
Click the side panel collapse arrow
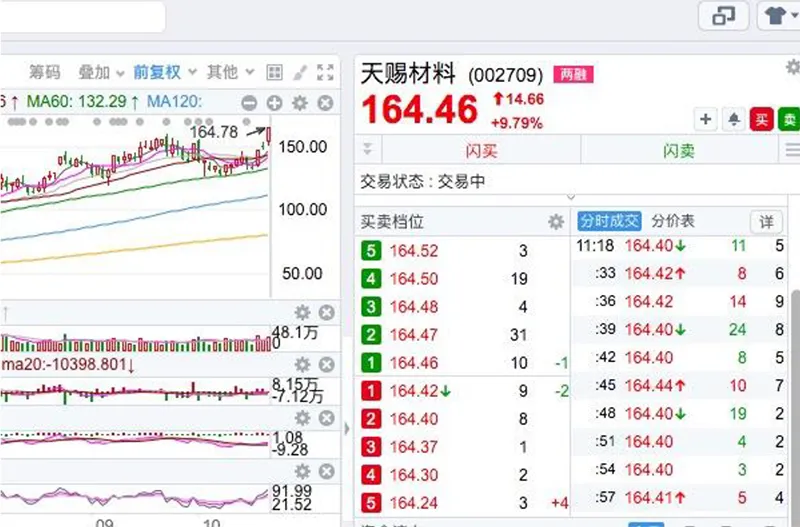click(347, 429)
